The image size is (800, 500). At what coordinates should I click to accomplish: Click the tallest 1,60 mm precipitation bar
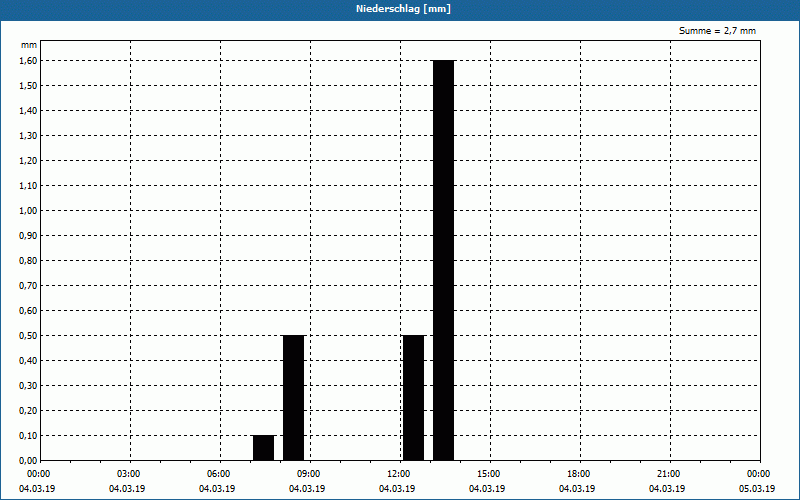click(443, 260)
